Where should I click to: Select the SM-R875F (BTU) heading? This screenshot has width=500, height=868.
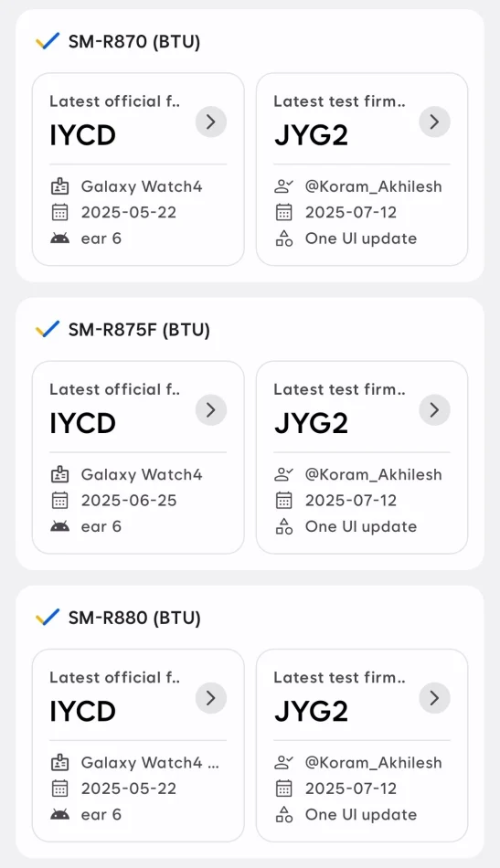pos(139,330)
